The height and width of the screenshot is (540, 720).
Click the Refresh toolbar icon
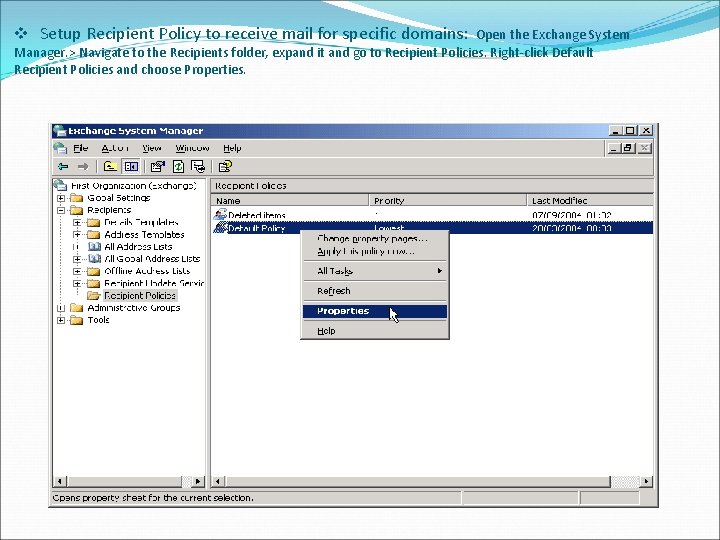pos(178,166)
